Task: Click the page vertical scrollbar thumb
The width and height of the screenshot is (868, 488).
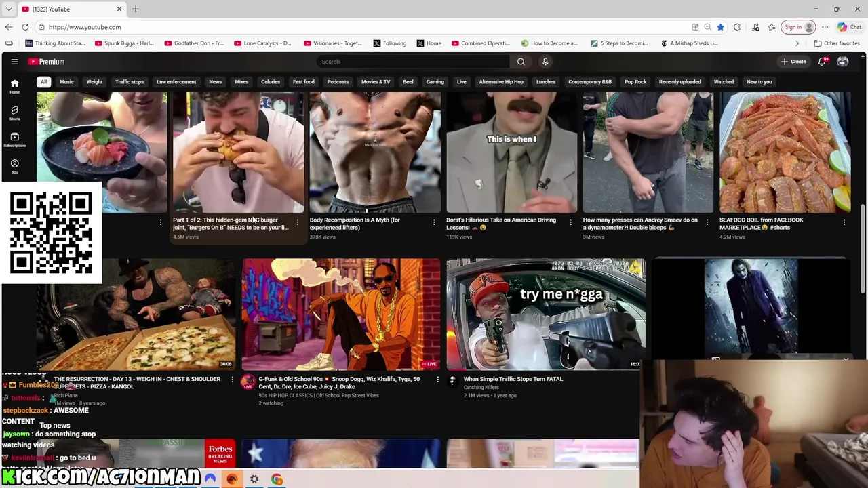Action: click(x=863, y=247)
